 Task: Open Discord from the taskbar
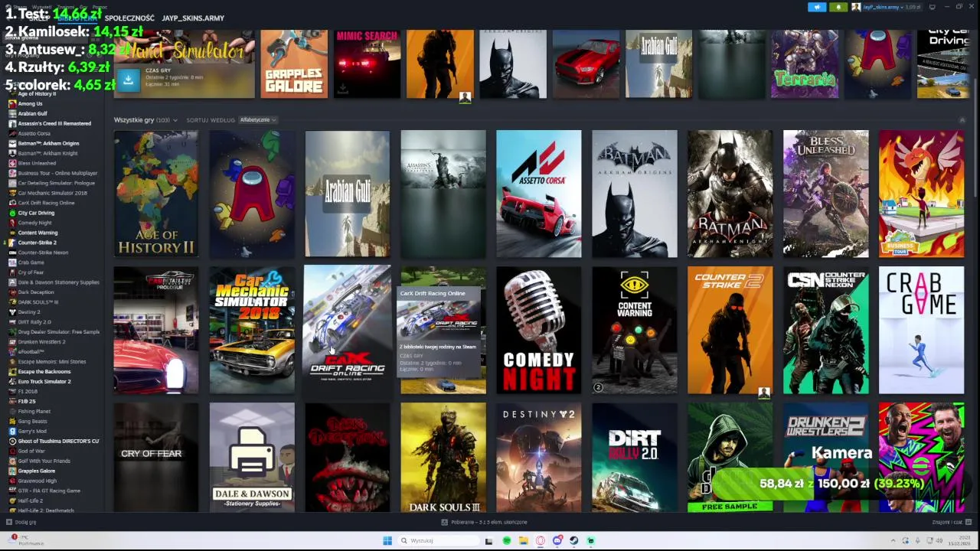(x=557, y=540)
